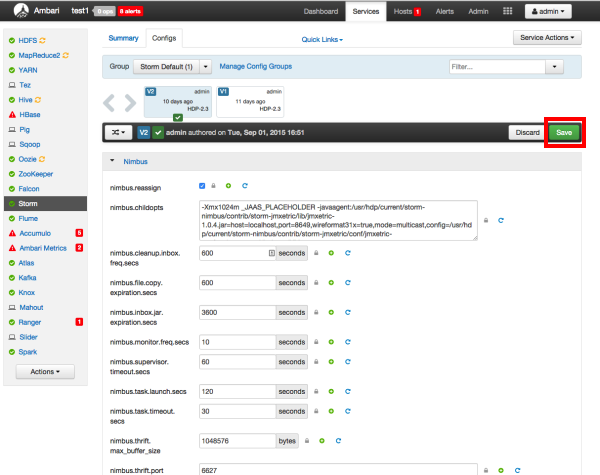Click Ranger alert count badge

click(x=79, y=322)
